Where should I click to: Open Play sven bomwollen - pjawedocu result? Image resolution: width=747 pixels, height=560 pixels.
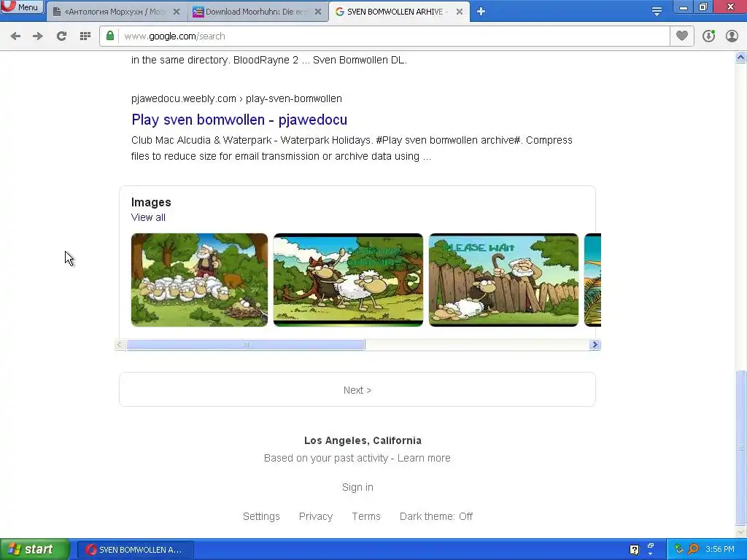click(239, 120)
